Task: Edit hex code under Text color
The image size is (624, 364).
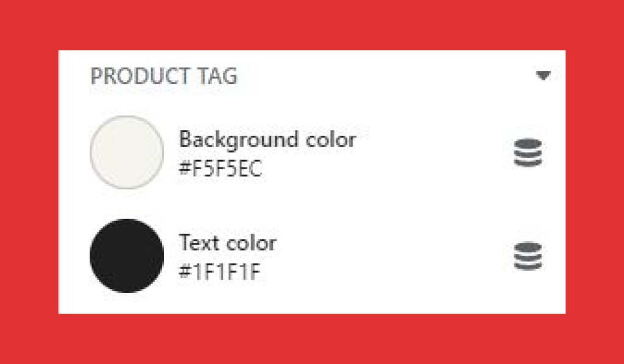Action: (x=219, y=272)
